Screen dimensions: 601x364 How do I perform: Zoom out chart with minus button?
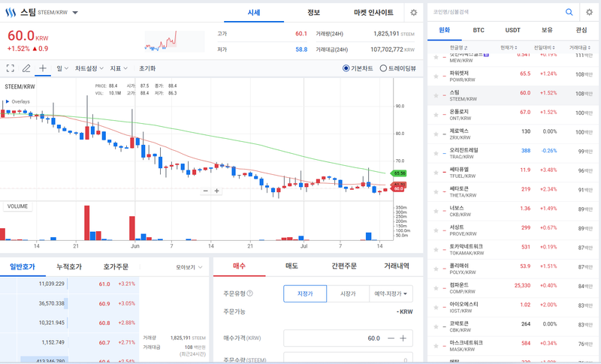[x=205, y=191]
